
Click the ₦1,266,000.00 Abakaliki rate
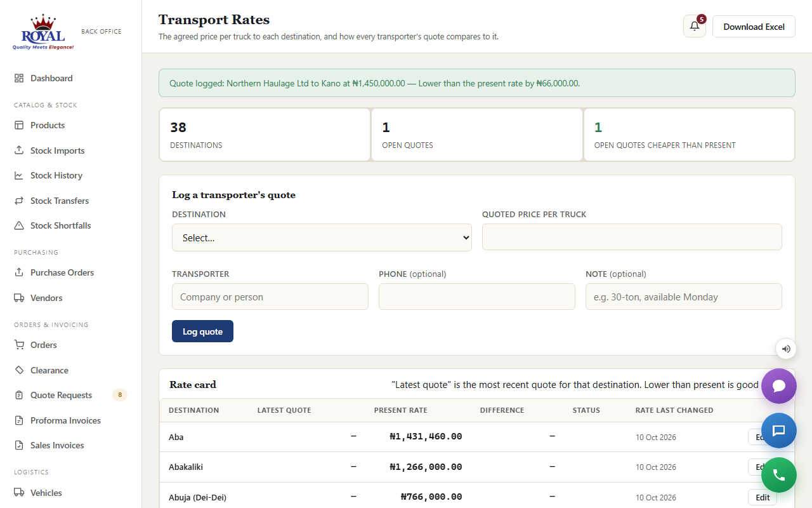point(426,467)
